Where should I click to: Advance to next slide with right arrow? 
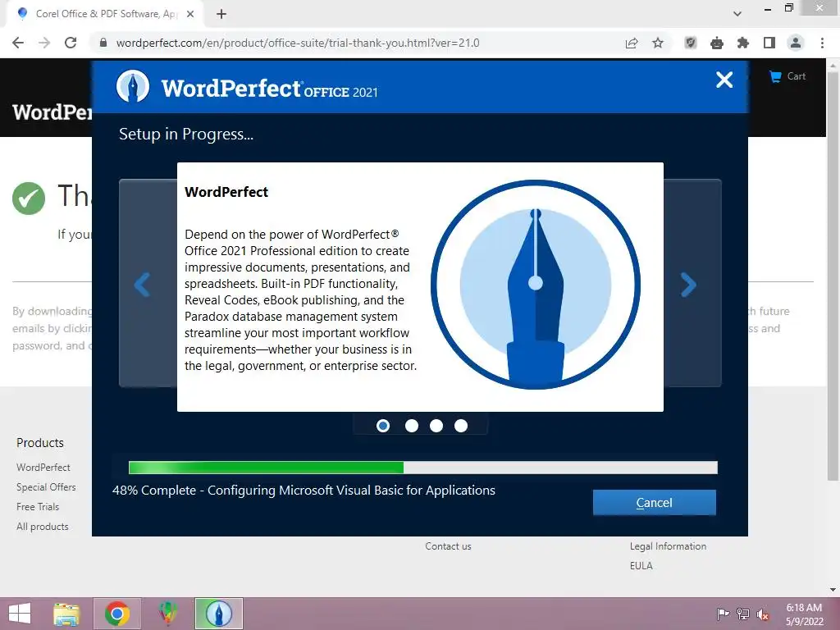(x=688, y=285)
